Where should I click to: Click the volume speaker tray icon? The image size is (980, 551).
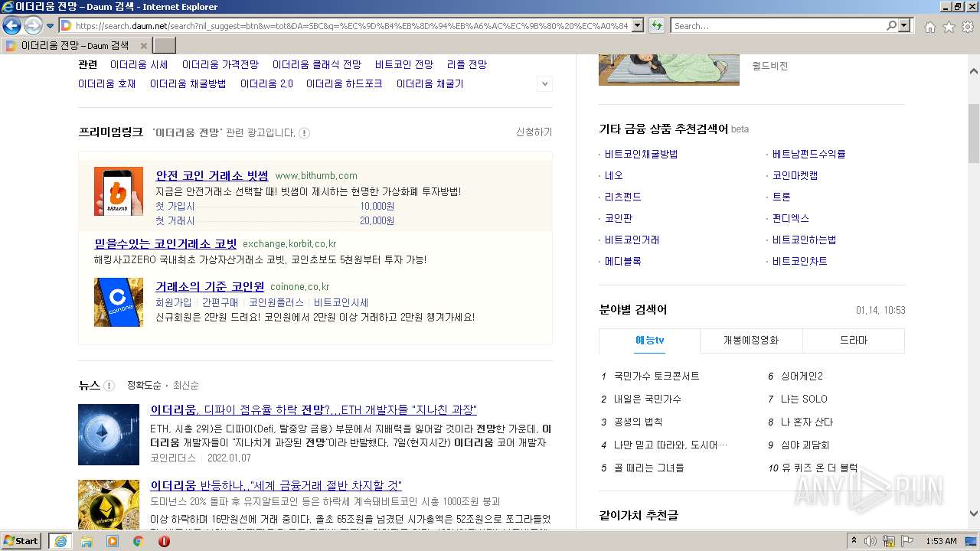click(x=870, y=541)
